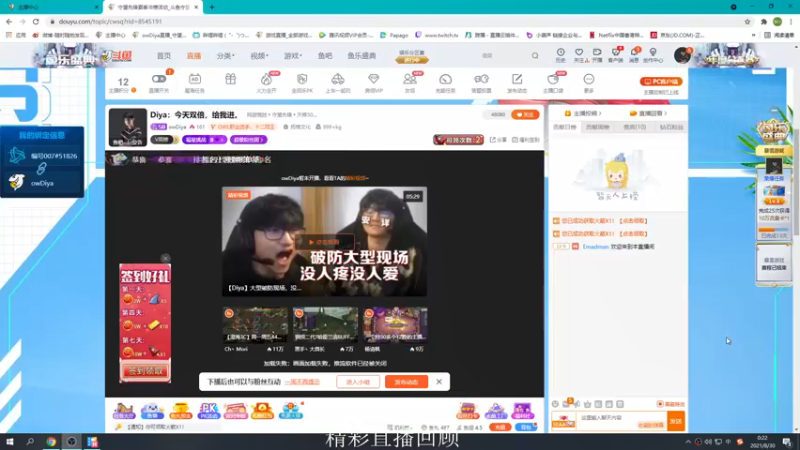
Task: Open the 全民乐PK shield icon
Action: tap(302, 79)
